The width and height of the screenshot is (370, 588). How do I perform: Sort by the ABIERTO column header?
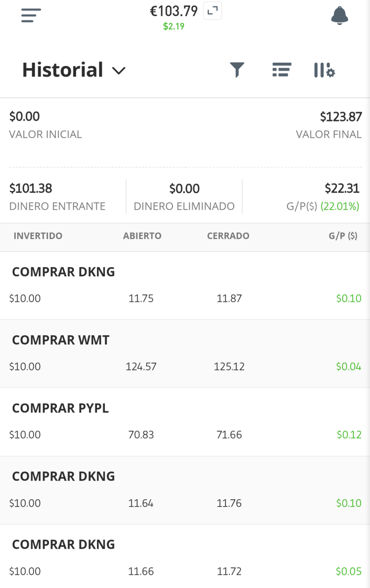click(x=142, y=236)
